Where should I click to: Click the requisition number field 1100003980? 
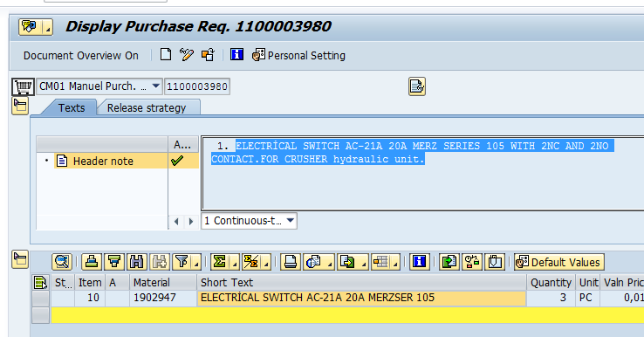click(197, 86)
